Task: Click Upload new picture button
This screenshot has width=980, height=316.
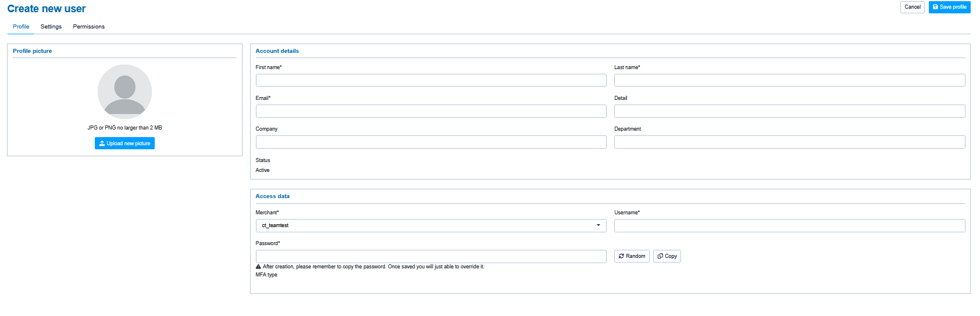Action: click(x=124, y=143)
